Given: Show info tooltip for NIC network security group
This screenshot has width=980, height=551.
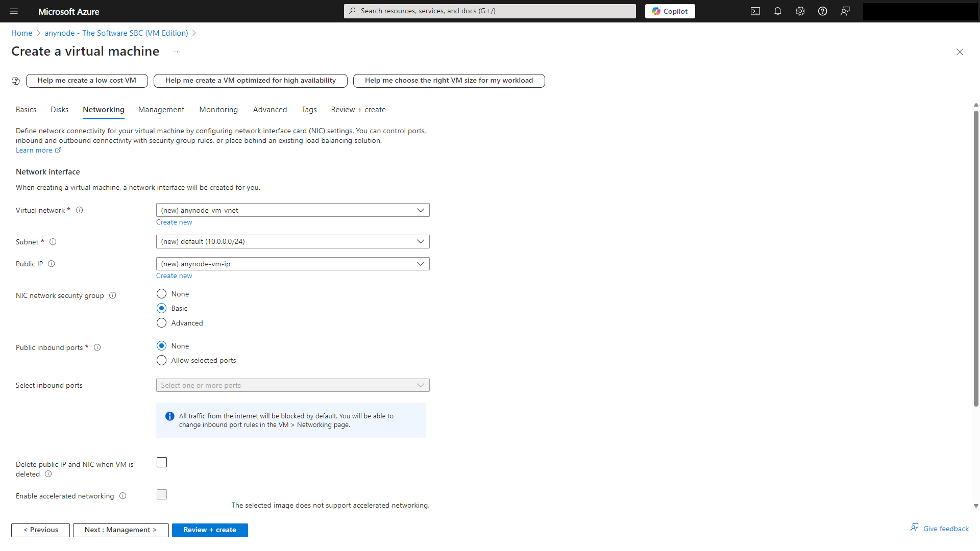Looking at the screenshot, I should click(x=113, y=295).
